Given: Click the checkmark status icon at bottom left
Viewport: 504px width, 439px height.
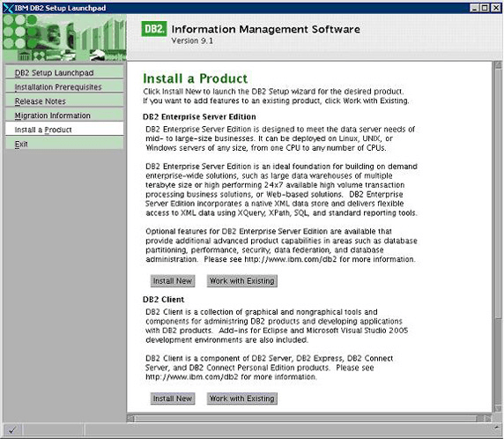Looking at the screenshot, I should 12,429.
